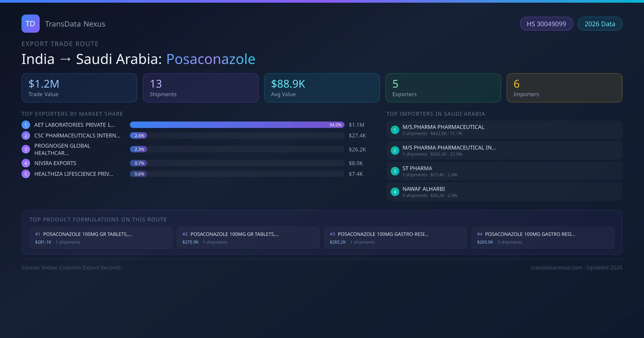Select the $88.9K Avg Value card
Viewport: 644px width, 338px height.
click(x=322, y=88)
